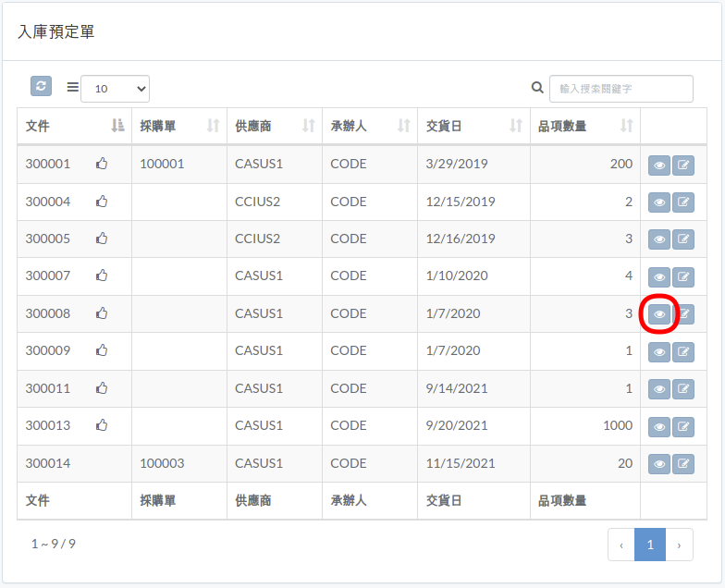Click thumbs-up icon for 300011

[x=102, y=388]
